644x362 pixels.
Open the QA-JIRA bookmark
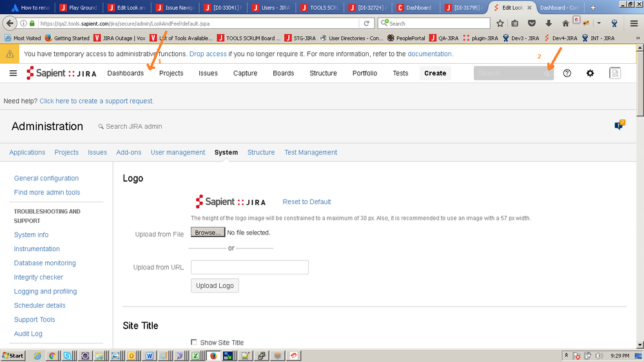[x=444, y=38]
